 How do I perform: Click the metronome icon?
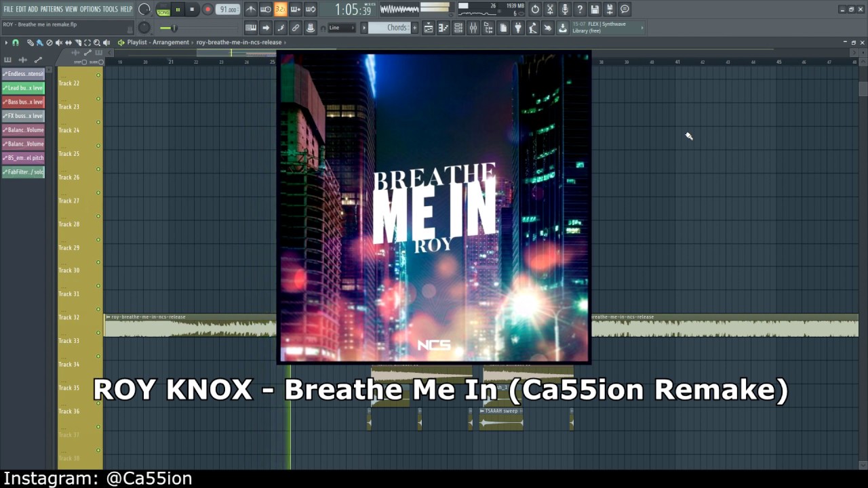pos(251,9)
